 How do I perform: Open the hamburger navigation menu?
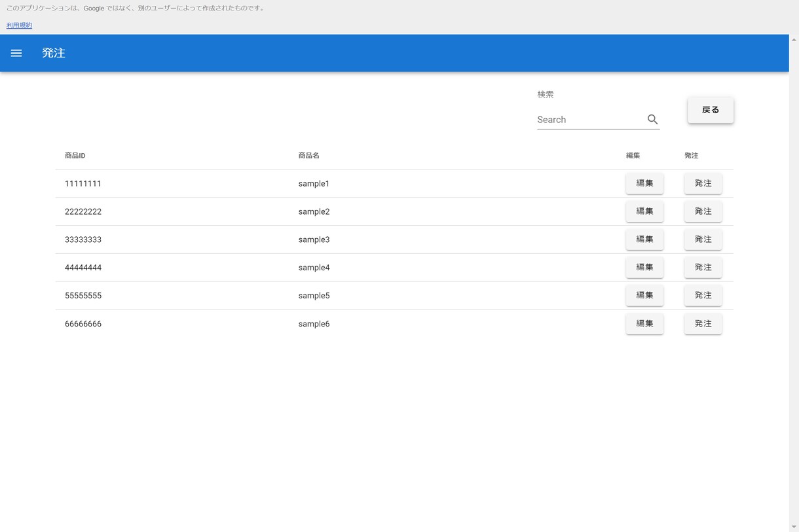pos(16,53)
